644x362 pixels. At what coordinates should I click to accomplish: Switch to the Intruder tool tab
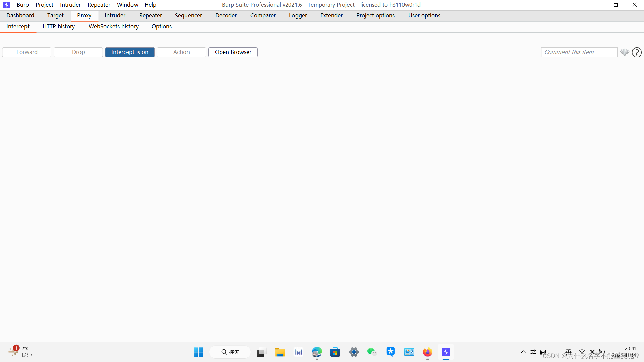click(115, 16)
